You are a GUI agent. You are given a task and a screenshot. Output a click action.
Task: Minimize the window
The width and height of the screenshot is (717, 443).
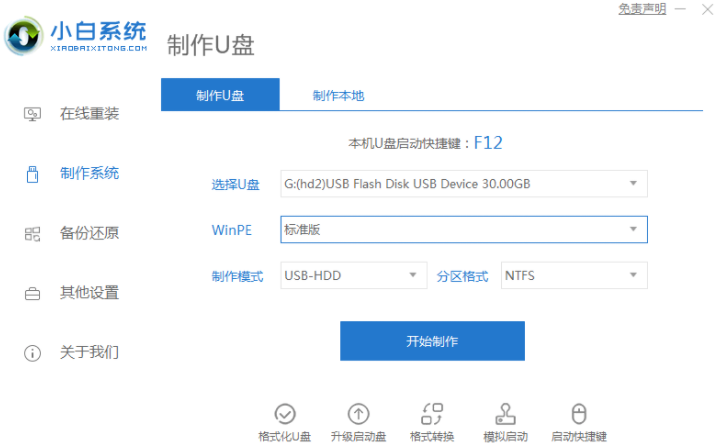click(680, 9)
